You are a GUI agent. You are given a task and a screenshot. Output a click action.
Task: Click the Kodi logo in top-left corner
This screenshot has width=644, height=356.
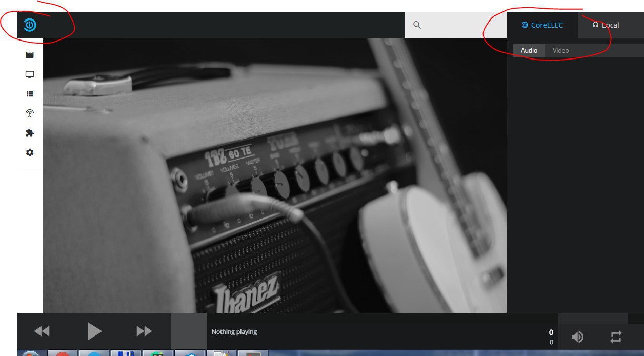pos(30,25)
